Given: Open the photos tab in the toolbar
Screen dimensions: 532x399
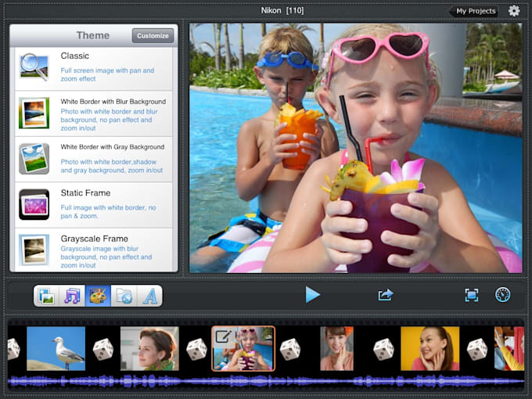Looking at the screenshot, I should [x=46, y=296].
